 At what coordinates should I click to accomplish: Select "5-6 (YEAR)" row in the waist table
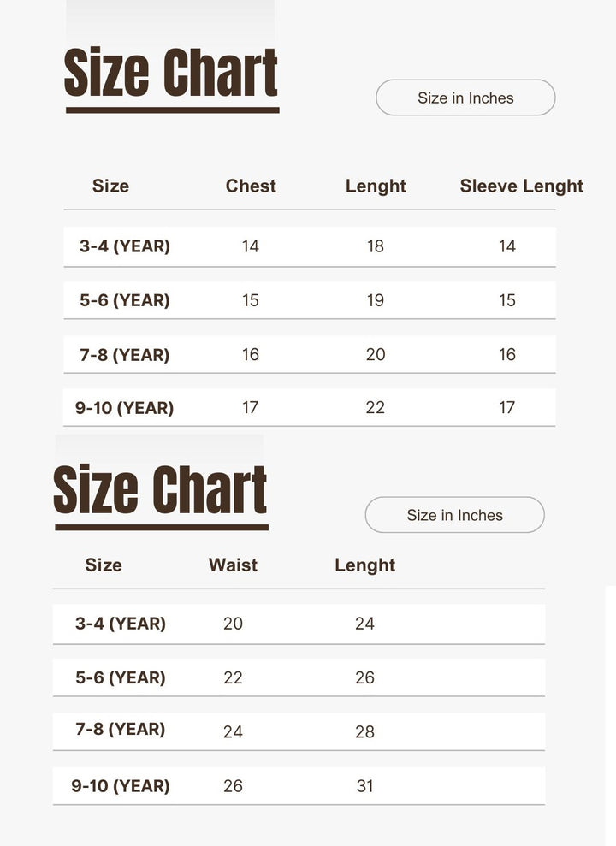(121, 677)
